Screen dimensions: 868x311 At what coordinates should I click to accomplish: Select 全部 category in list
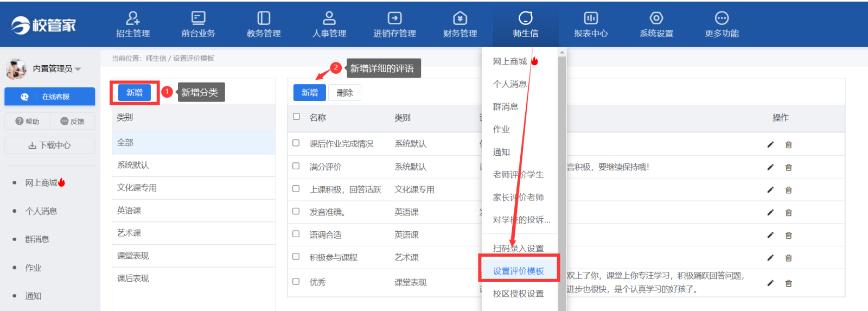(x=194, y=143)
